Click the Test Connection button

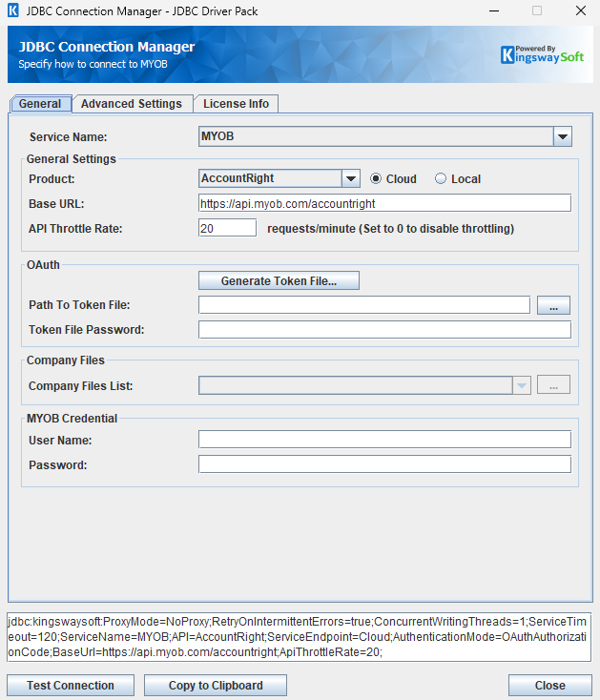click(71, 686)
